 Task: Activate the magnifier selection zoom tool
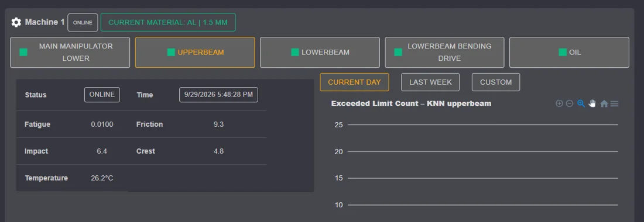click(581, 103)
